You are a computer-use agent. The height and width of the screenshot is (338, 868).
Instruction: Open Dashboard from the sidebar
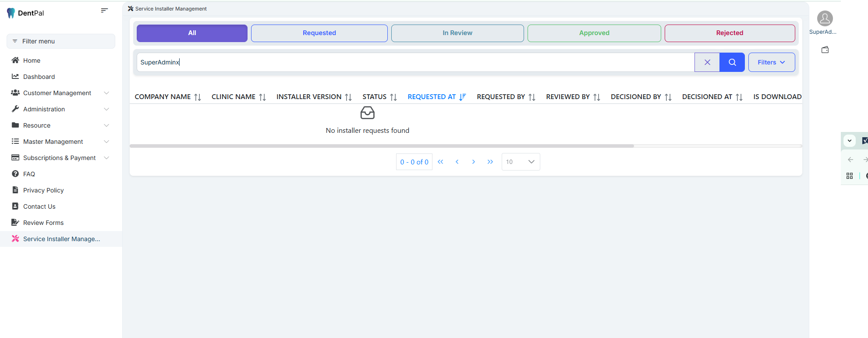39,77
